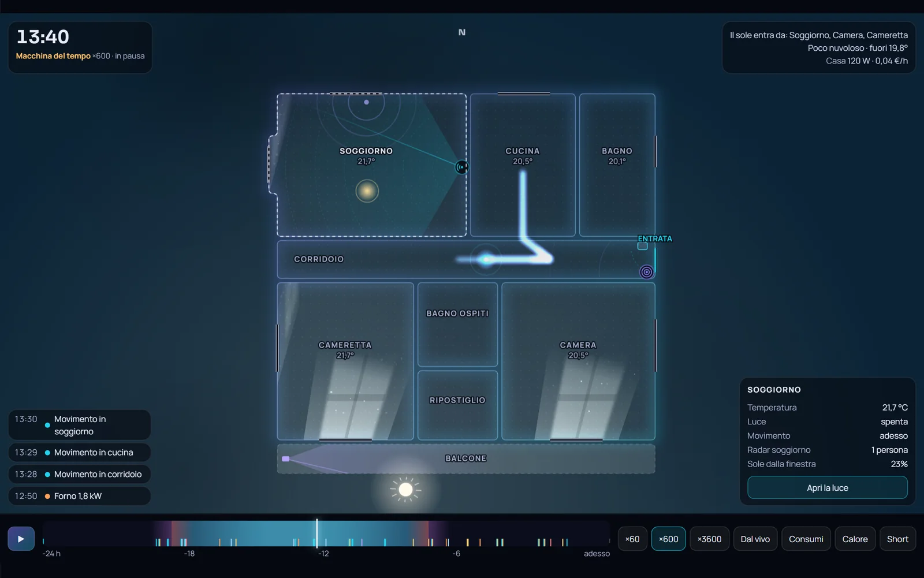Click the sun icon below the balcony

pos(406,490)
